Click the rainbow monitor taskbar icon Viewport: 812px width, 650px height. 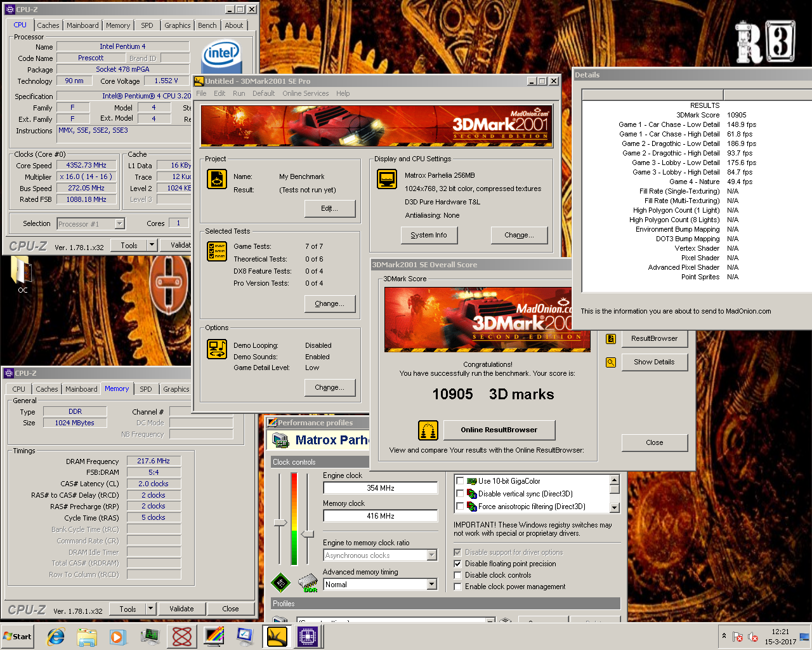pos(214,637)
